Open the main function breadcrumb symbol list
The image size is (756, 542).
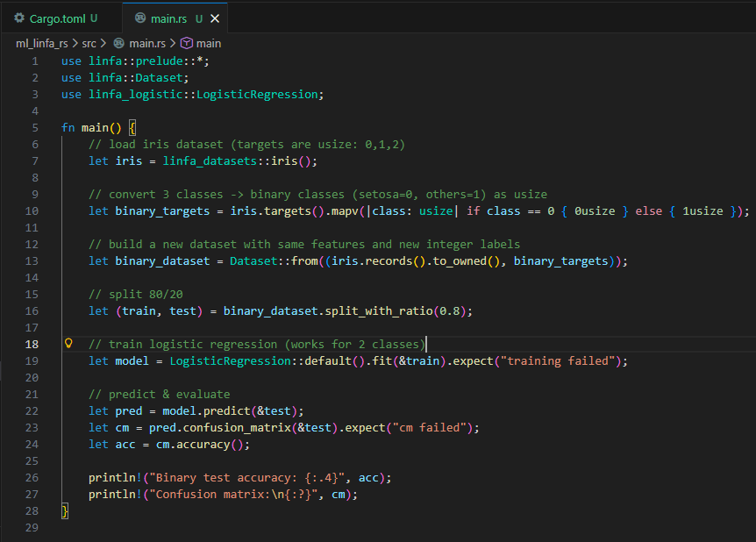click(209, 43)
